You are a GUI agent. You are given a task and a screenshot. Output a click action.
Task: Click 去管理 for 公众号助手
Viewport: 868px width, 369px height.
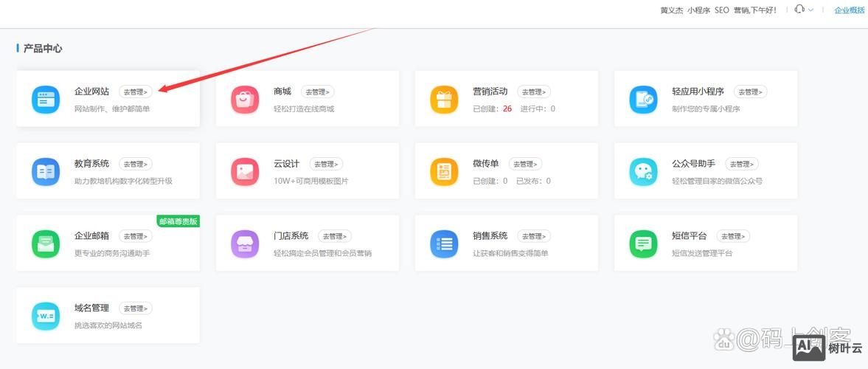(742, 164)
